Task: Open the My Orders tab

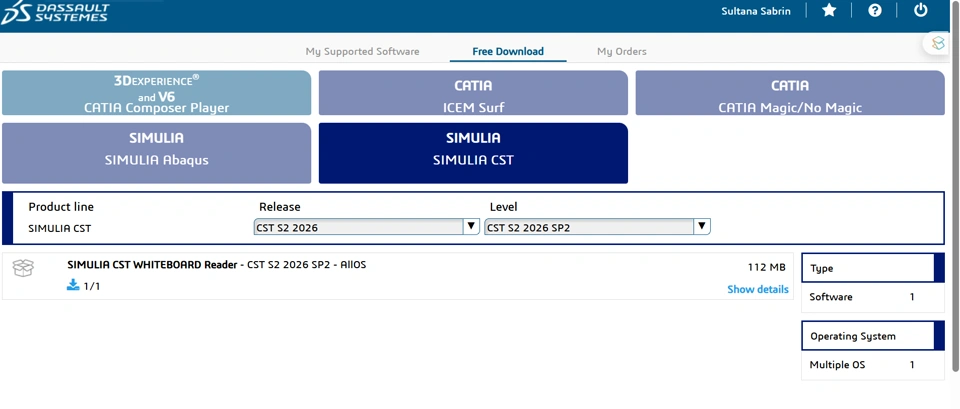Action: (621, 51)
